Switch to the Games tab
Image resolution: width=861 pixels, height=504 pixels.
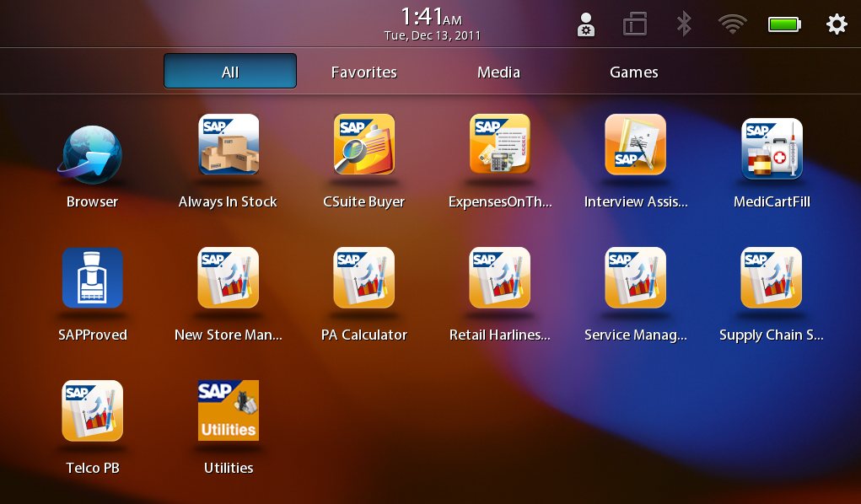633,72
